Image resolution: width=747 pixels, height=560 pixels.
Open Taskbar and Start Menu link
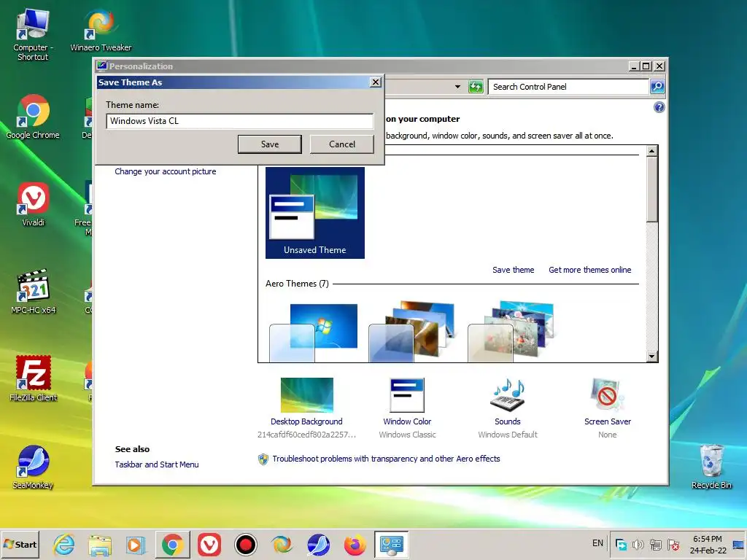[157, 464]
